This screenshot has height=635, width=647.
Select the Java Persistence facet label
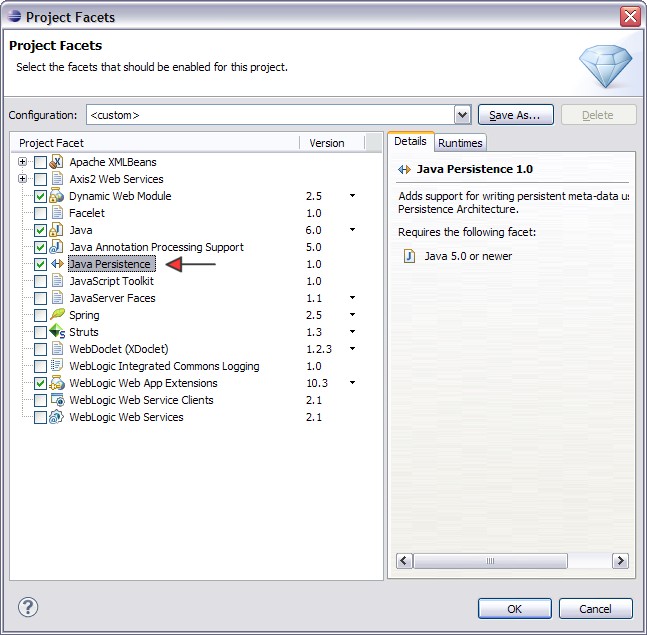point(111,264)
